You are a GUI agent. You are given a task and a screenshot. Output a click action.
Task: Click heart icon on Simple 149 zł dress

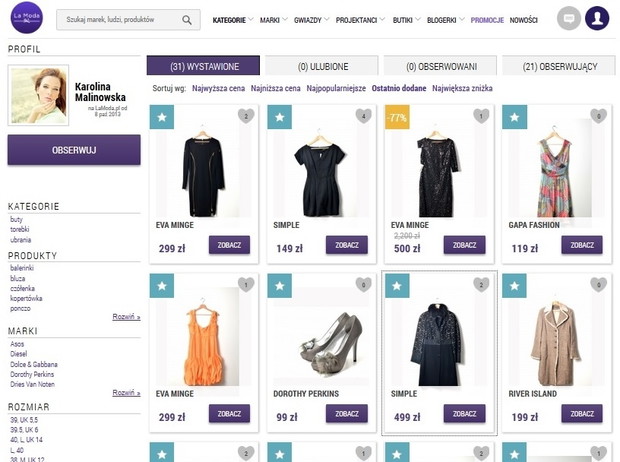(363, 116)
